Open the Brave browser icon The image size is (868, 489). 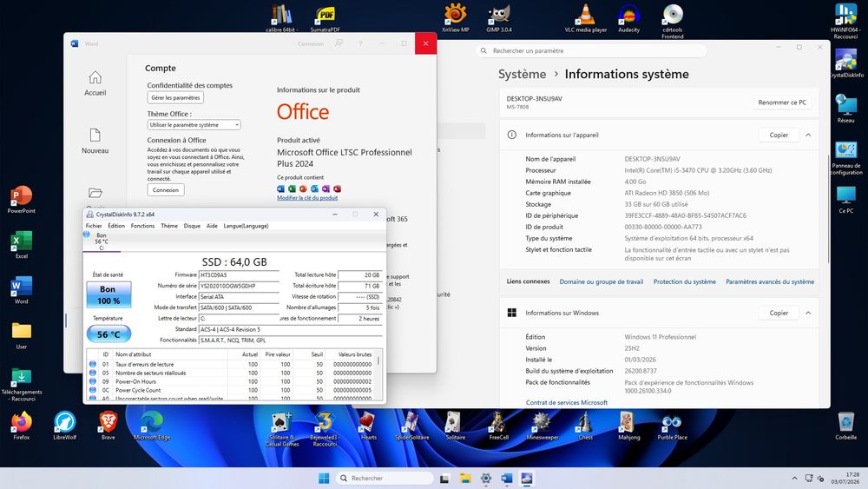pyautogui.click(x=108, y=426)
